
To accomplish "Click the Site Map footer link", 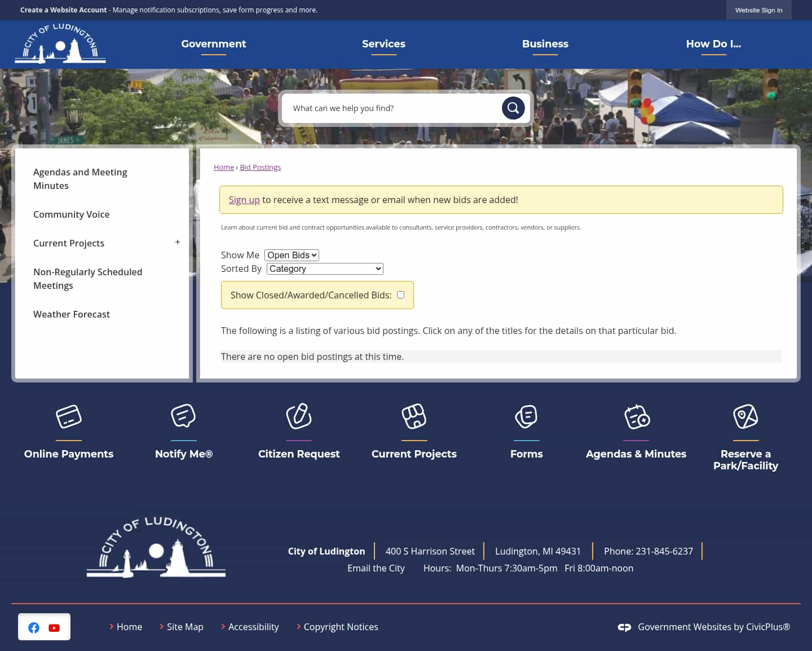I will (x=185, y=627).
